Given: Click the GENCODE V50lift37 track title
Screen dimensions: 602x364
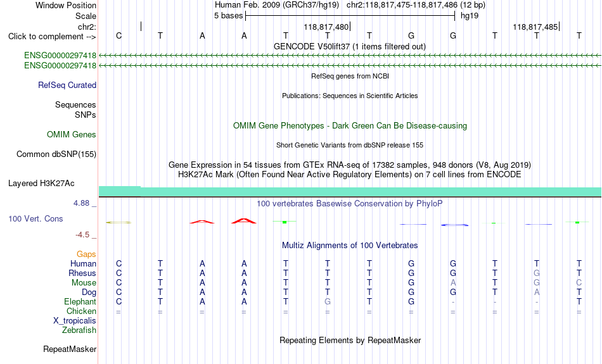Looking at the screenshot, I should (x=350, y=46).
